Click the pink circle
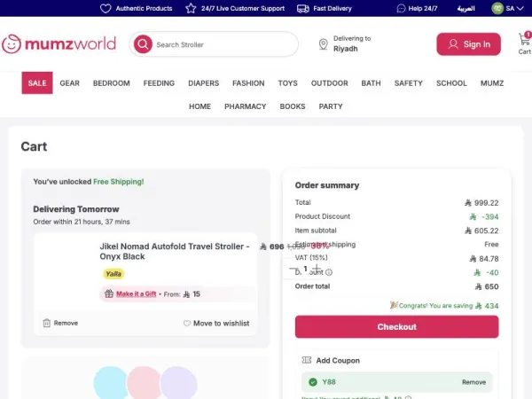Screen dimensions: 532x399 145,383
